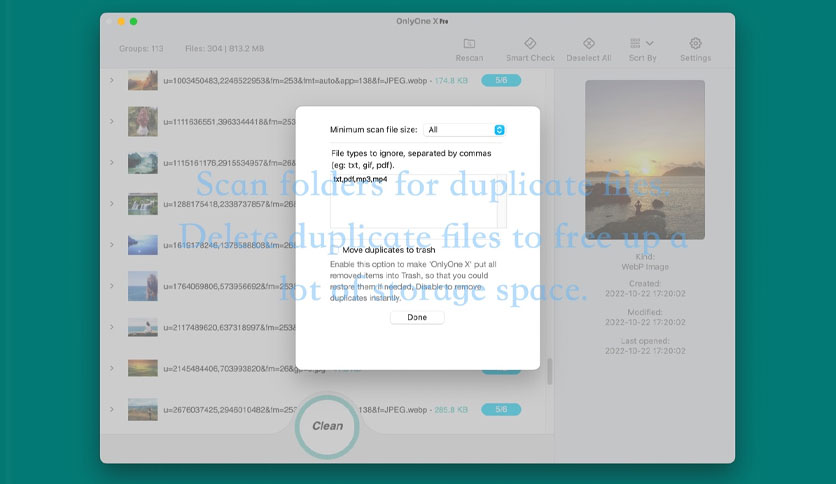Click the file name u=1003450483,2246522953

point(295,80)
